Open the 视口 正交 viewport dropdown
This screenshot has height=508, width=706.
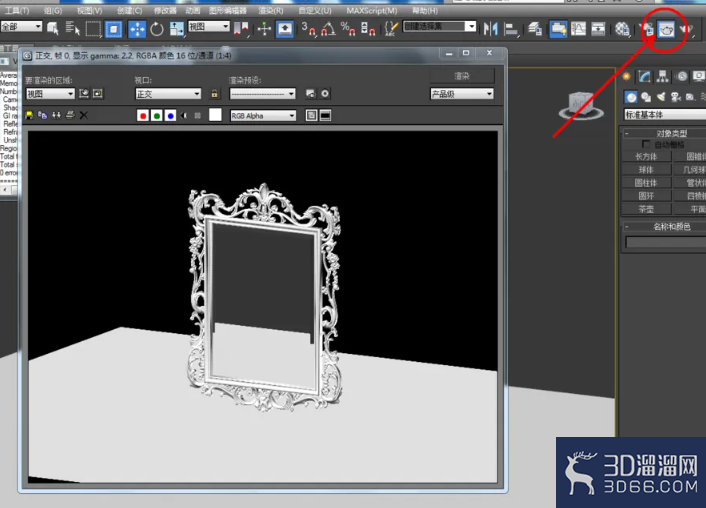[168, 94]
